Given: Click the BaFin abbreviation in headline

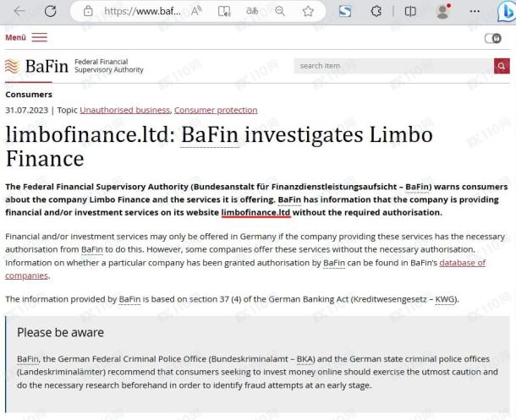Looking at the screenshot, I should (210, 134).
